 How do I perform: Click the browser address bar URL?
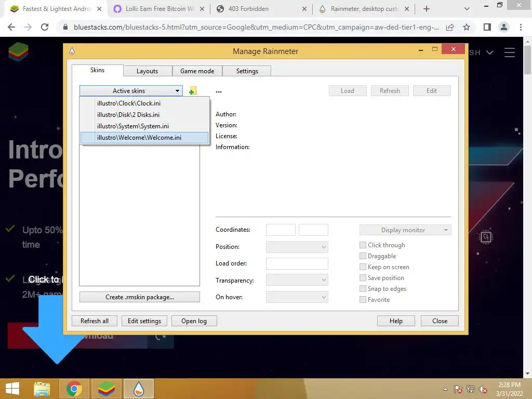pos(257,27)
